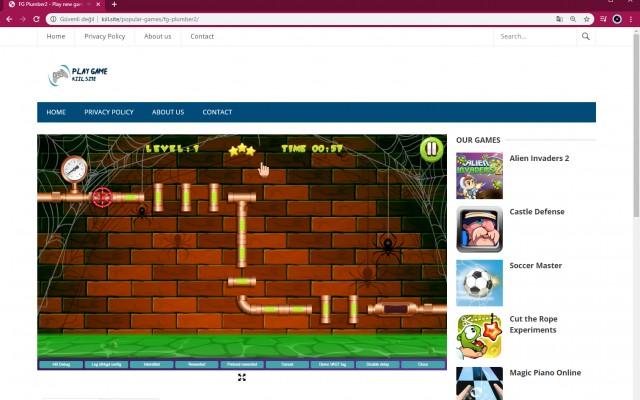
Task: Rotate the horizontal pipe right of the elbow
Action: [283, 309]
